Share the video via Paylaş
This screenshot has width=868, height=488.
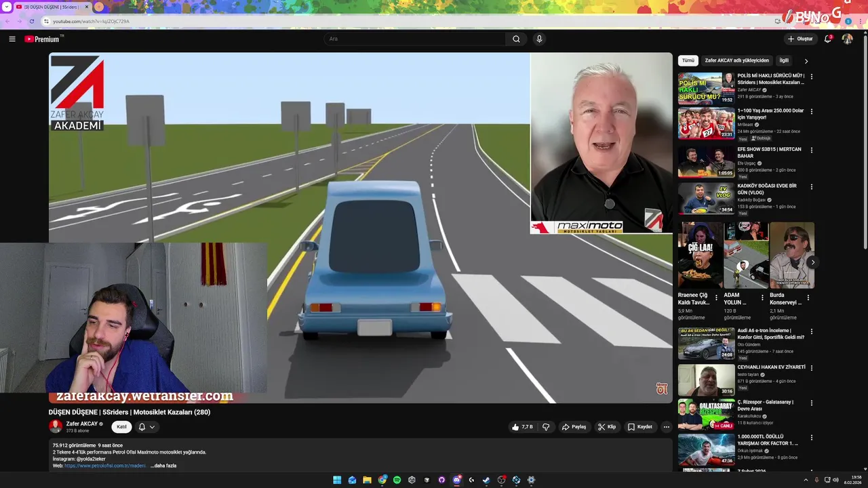pyautogui.click(x=574, y=427)
